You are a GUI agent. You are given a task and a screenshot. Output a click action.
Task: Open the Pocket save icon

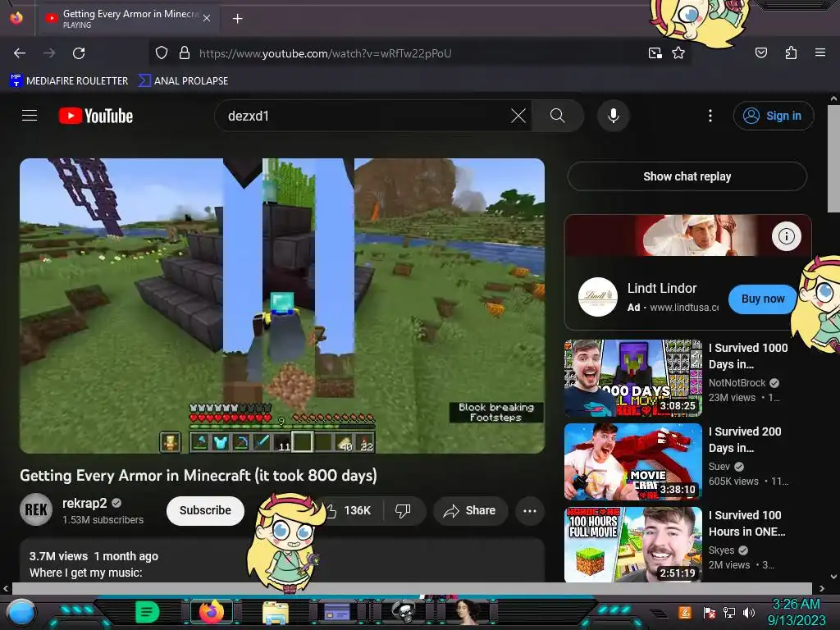coord(760,52)
